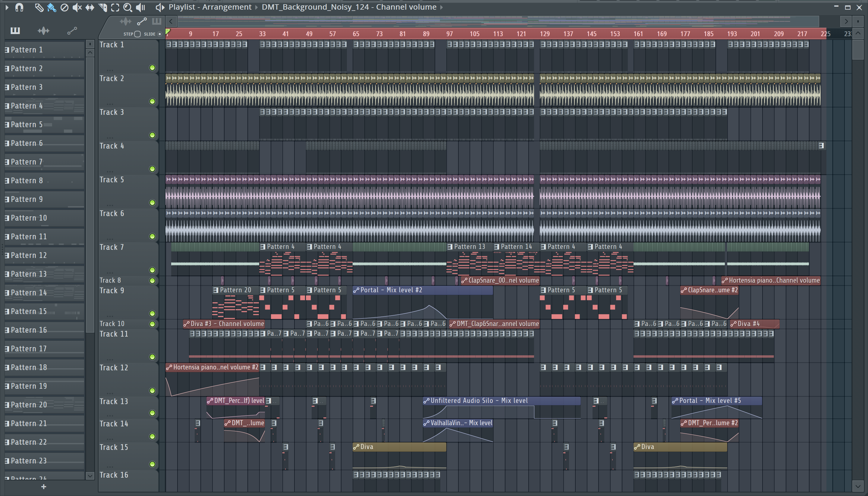This screenshot has height=496, width=868.
Task: Select the Paint brush tool
Action: click(x=52, y=8)
